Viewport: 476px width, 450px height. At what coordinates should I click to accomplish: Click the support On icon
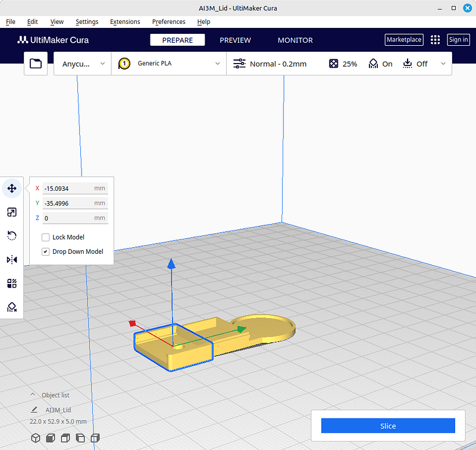[373, 64]
